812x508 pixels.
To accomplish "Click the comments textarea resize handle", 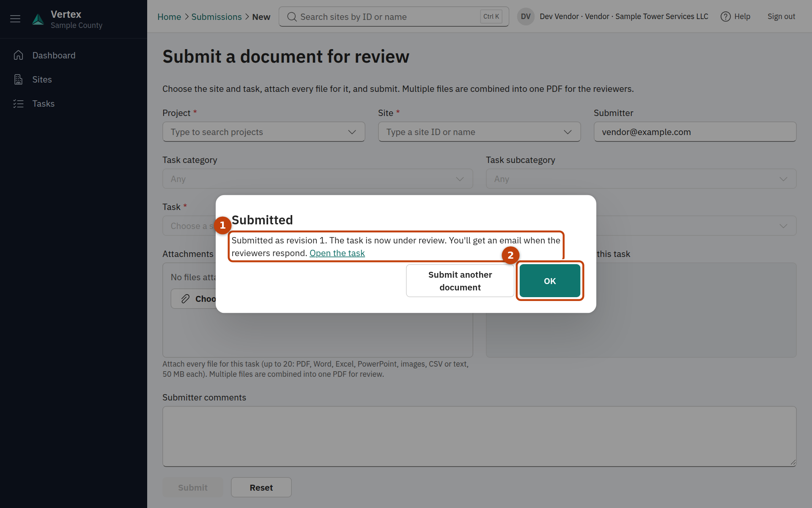I will coord(793,463).
